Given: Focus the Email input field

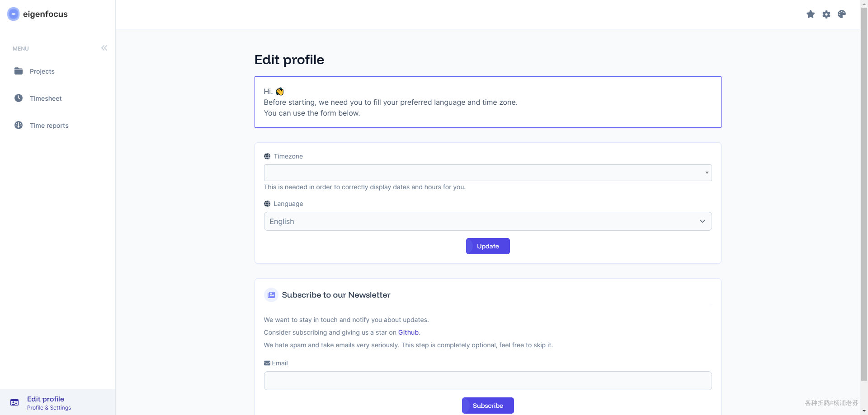Looking at the screenshot, I should point(487,381).
